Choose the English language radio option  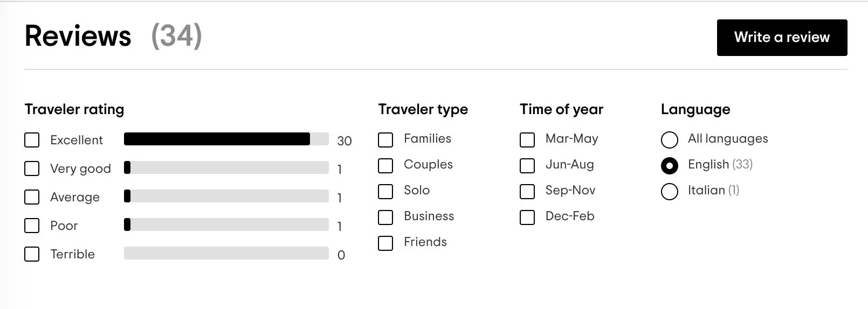pyautogui.click(x=670, y=166)
